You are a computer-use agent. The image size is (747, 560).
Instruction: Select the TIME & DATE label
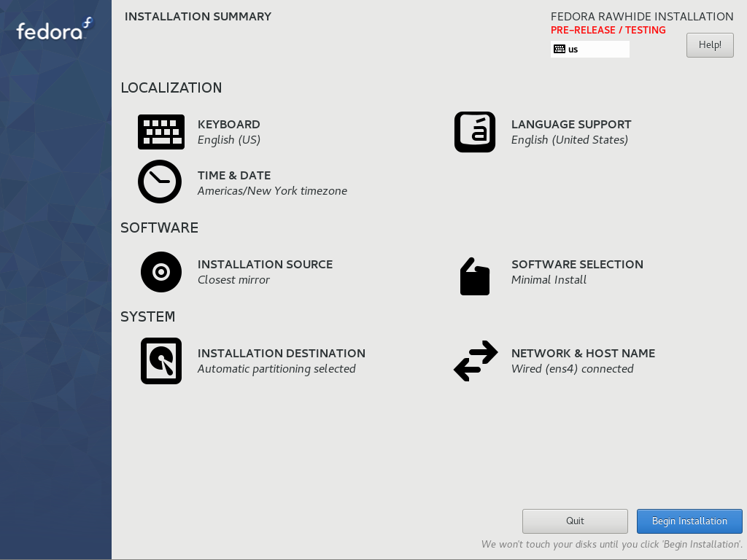coord(234,175)
